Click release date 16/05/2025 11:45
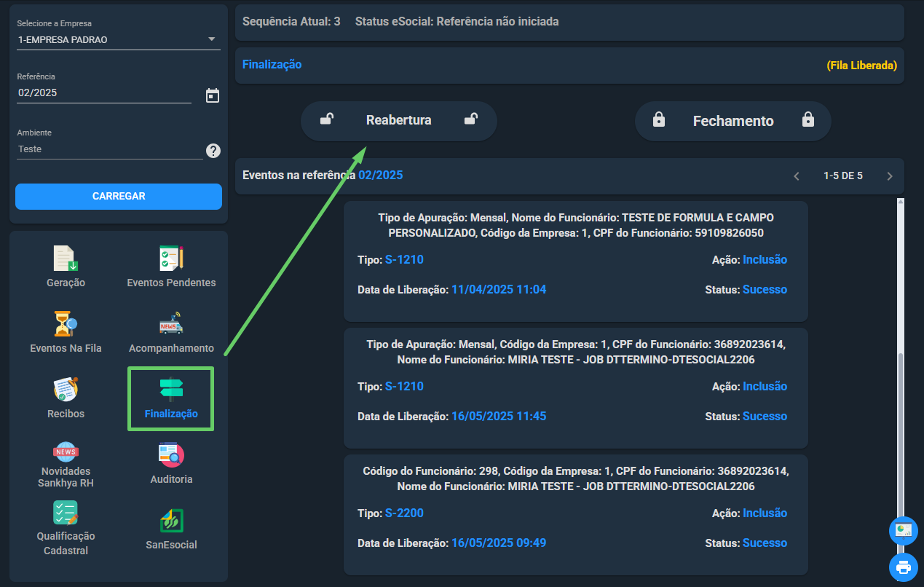 499,417
